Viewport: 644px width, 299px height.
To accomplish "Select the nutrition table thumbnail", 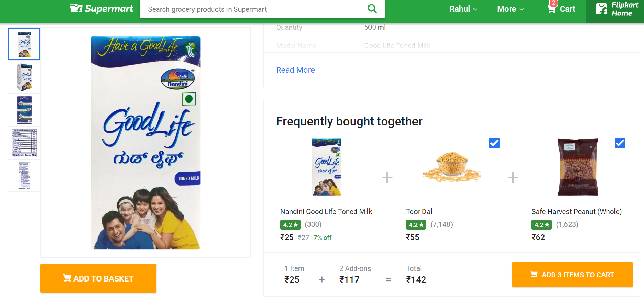I will pos(24,143).
